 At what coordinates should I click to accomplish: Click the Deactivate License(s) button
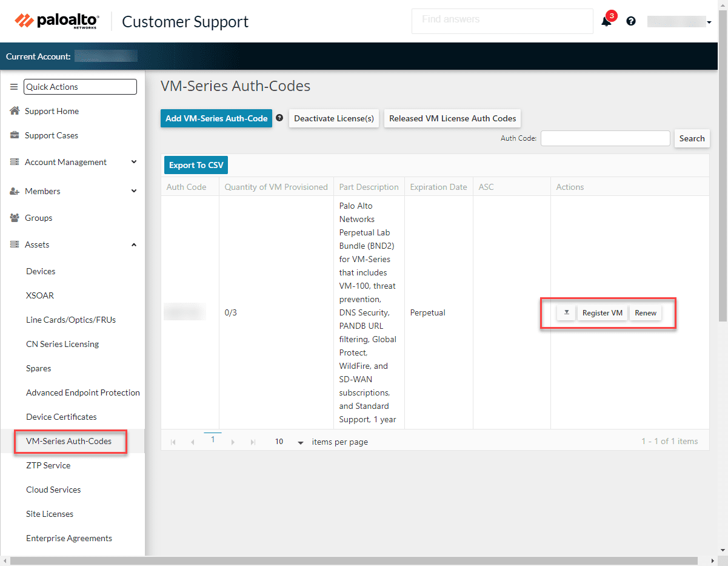coord(334,118)
